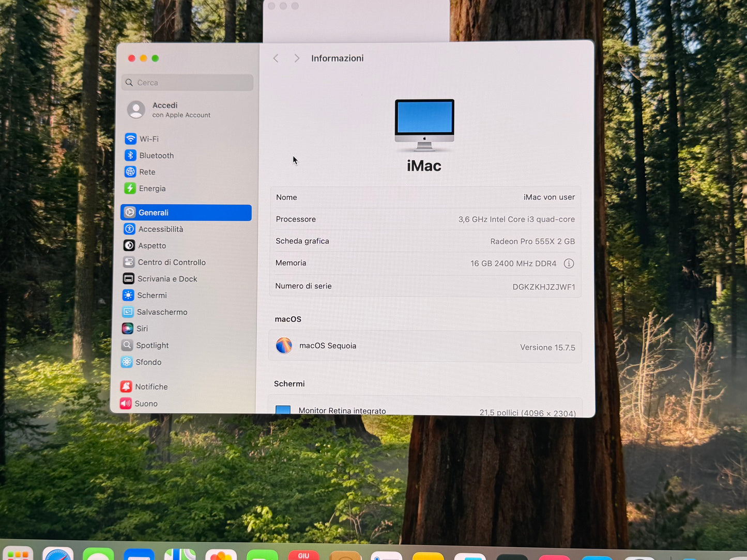Click the Nome row value iMac von user

tap(549, 197)
